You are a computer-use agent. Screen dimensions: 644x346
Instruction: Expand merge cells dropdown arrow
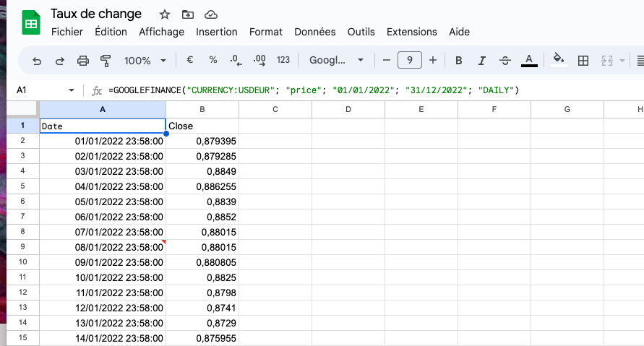tap(622, 61)
